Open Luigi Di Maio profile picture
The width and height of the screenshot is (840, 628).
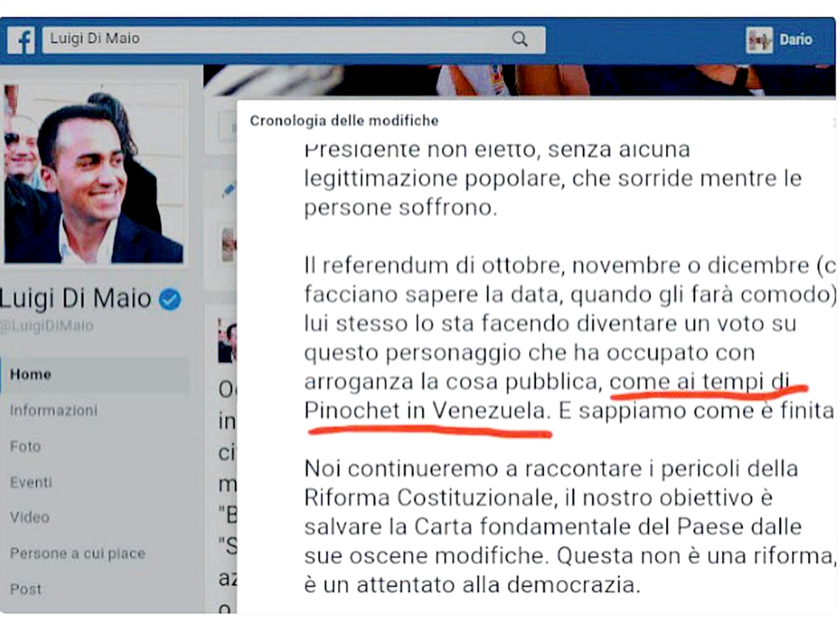click(x=93, y=173)
